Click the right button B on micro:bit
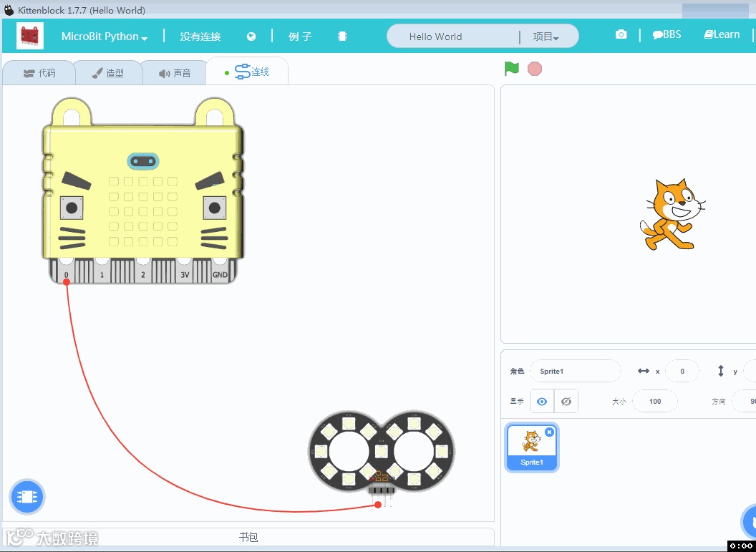Viewport: 756px width, 552px height. [x=215, y=208]
